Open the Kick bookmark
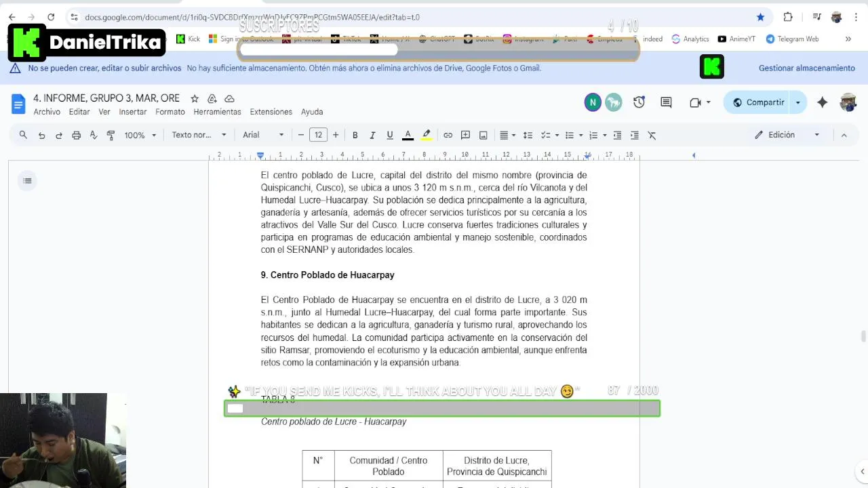The height and width of the screenshot is (488, 868). click(188, 39)
